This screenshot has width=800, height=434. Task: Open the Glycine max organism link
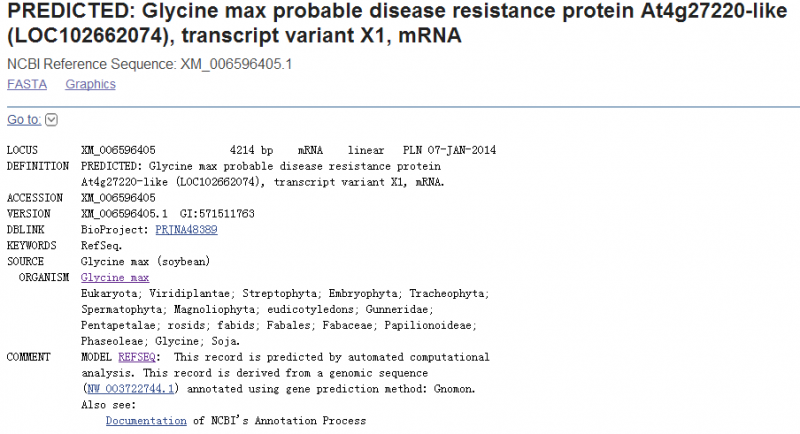pyautogui.click(x=115, y=277)
